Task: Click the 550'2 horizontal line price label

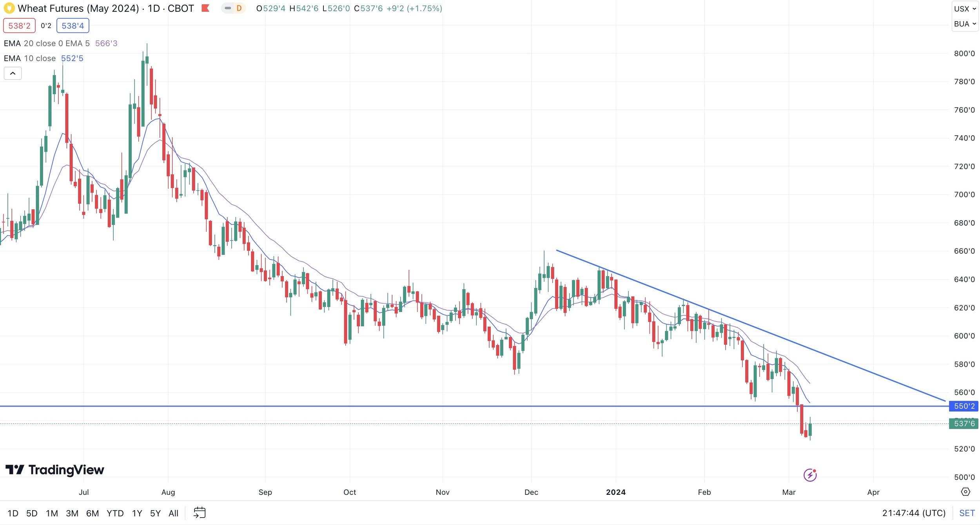Action: coord(964,406)
